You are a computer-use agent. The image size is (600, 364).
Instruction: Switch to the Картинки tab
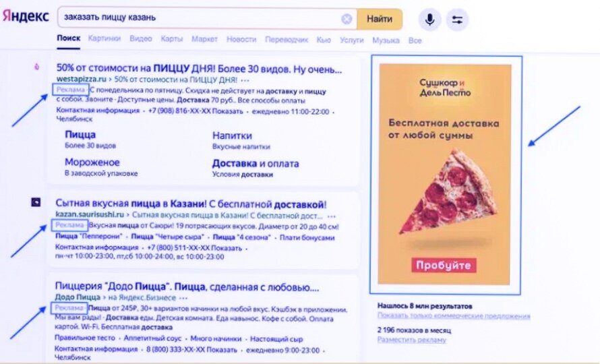click(104, 38)
